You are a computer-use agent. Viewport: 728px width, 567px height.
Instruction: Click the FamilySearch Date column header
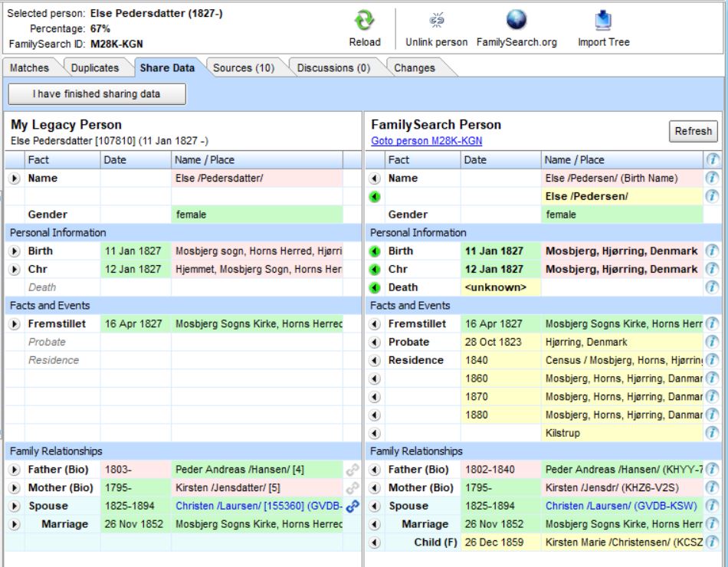[500, 160]
